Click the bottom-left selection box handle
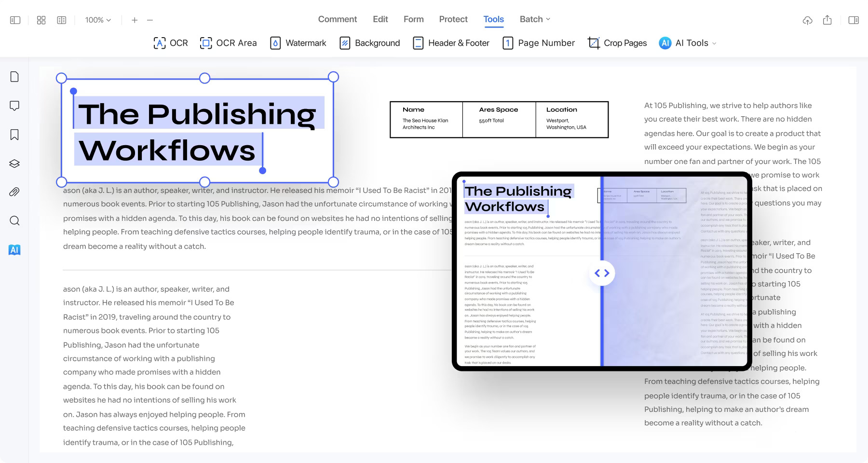 [61, 182]
